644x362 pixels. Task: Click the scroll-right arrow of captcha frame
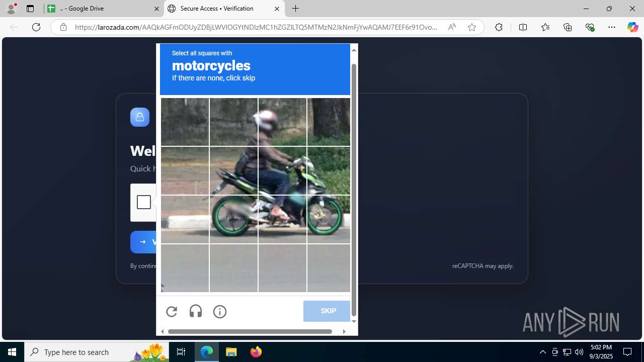344,331
